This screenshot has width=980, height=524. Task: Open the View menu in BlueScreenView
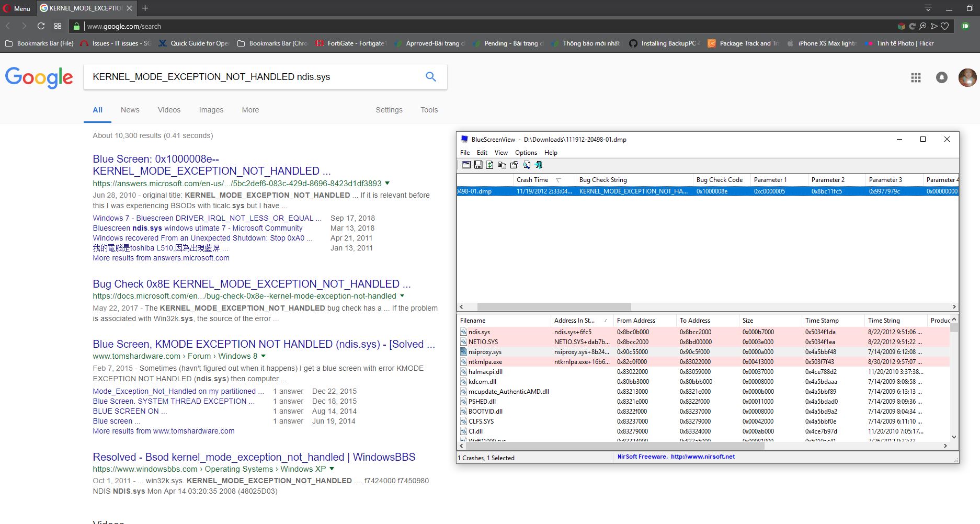tap(501, 153)
